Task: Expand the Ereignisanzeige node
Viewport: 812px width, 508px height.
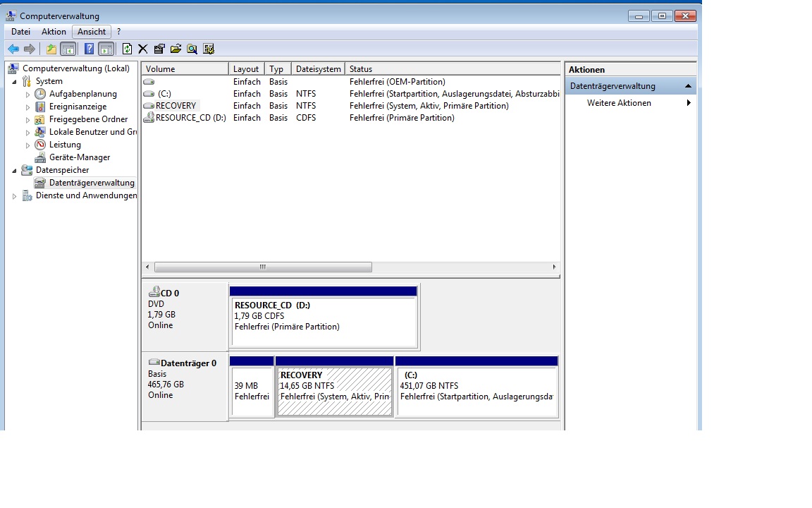Action: 28,107
